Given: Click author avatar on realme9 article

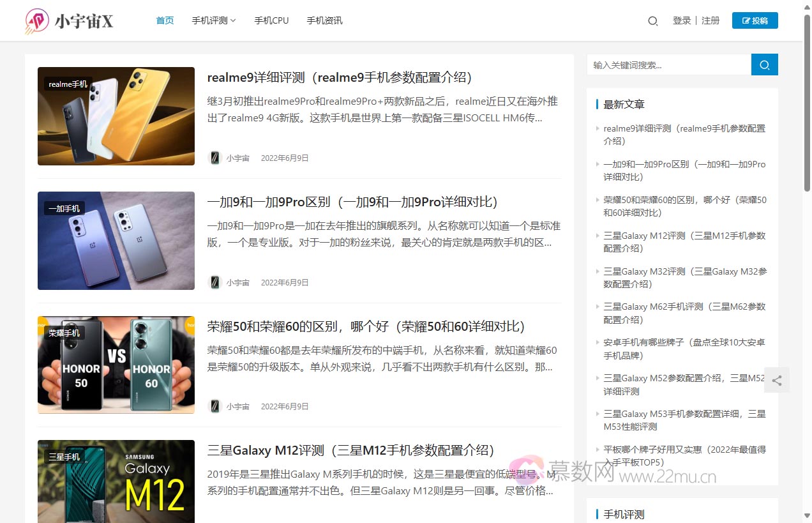Looking at the screenshot, I should click(x=215, y=158).
